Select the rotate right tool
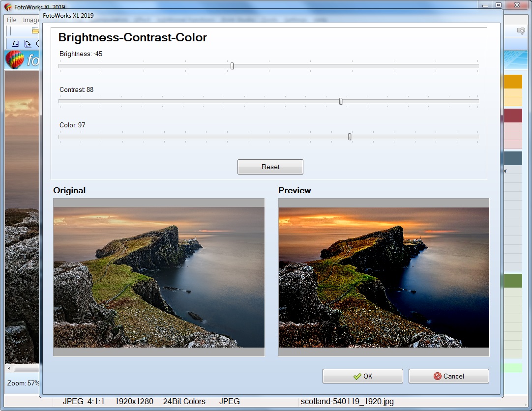 [28, 44]
